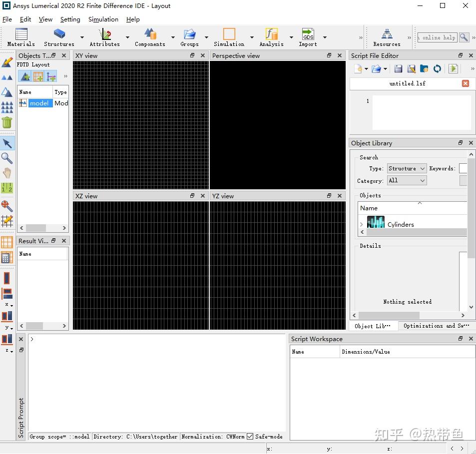
Task: Click the GDS Import icon
Action: point(307,34)
